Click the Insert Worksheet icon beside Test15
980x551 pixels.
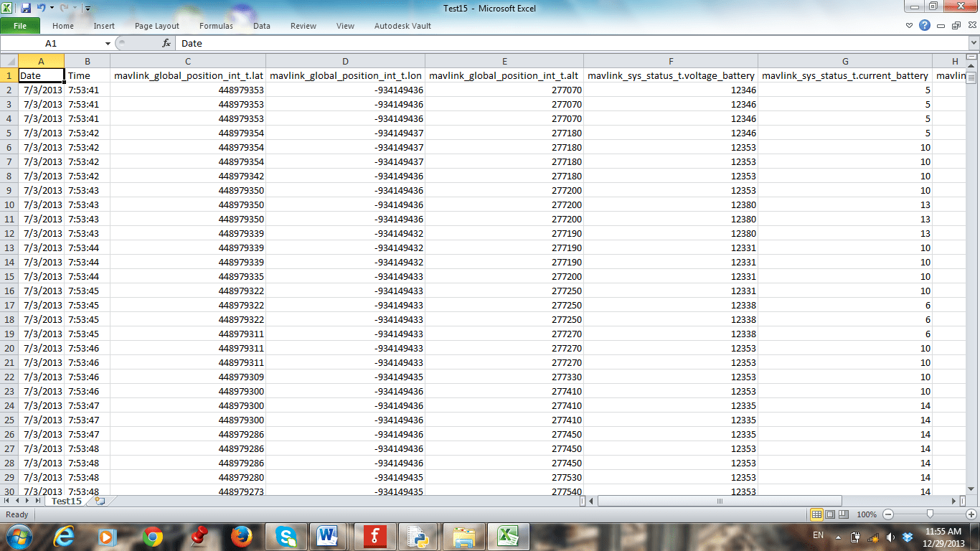pos(100,501)
